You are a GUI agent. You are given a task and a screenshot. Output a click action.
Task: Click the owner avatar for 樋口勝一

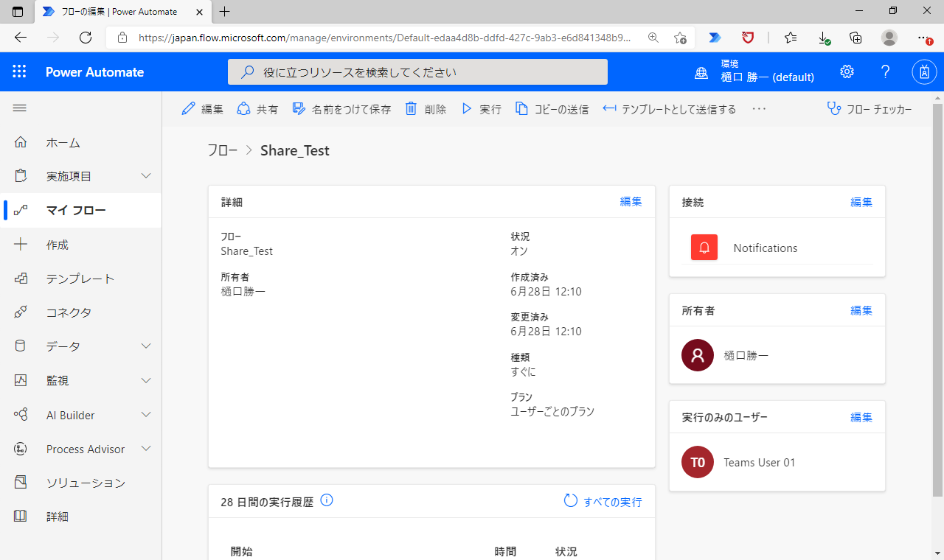point(698,355)
